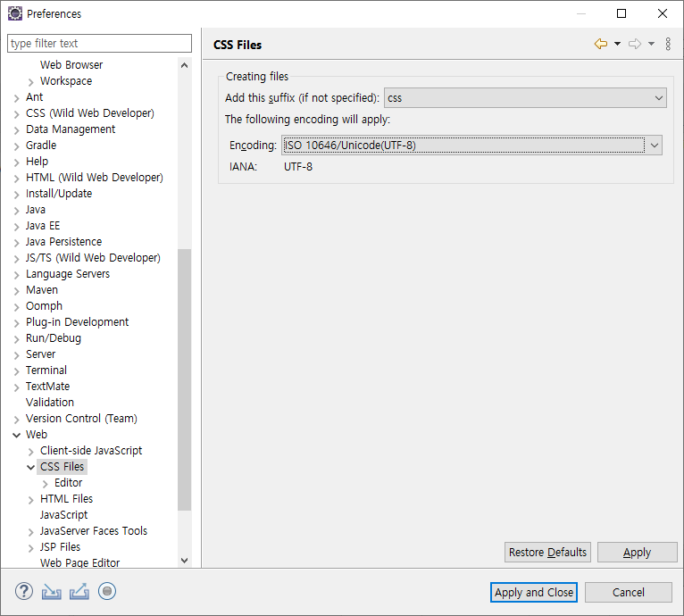The image size is (684, 616).
Task: Click Apply and Close
Action: tap(533, 593)
